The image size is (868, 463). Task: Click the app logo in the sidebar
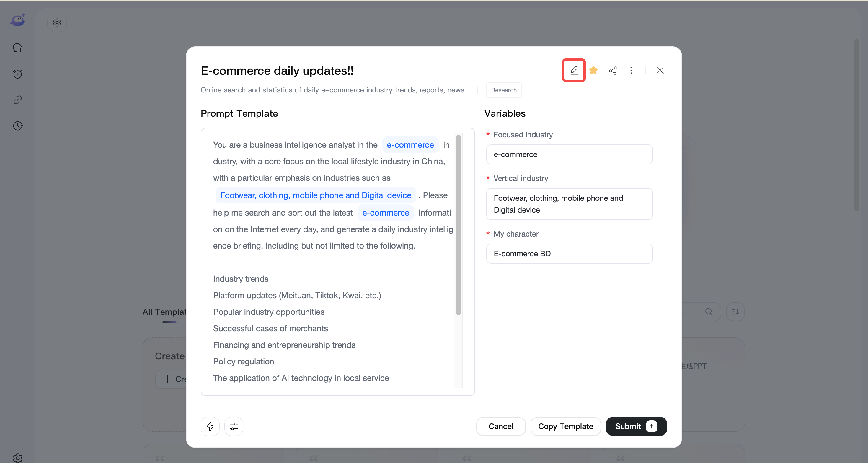[x=17, y=20]
